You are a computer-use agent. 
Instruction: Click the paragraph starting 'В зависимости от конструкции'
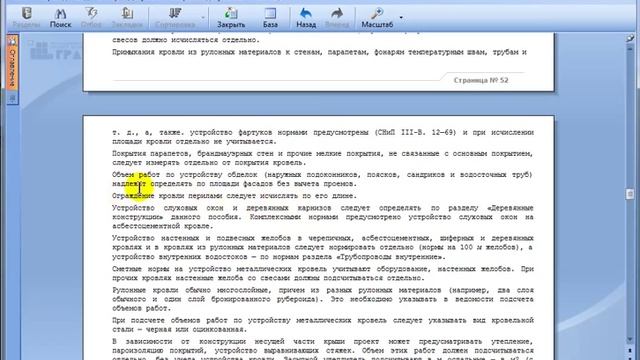tap(323, 349)
